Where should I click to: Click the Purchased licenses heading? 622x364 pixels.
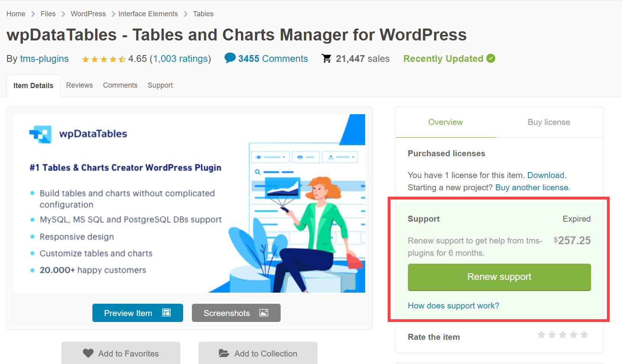tap(446, 153)
